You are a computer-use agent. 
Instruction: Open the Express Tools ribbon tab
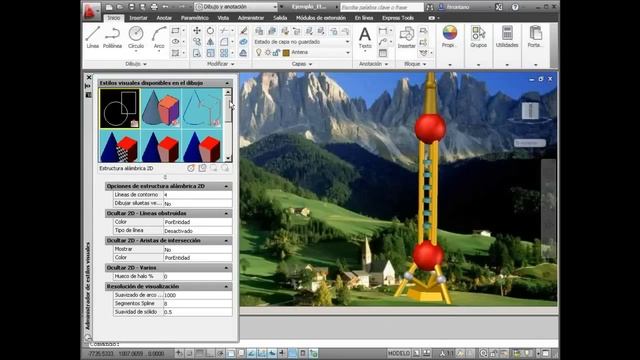coord(398,18)
